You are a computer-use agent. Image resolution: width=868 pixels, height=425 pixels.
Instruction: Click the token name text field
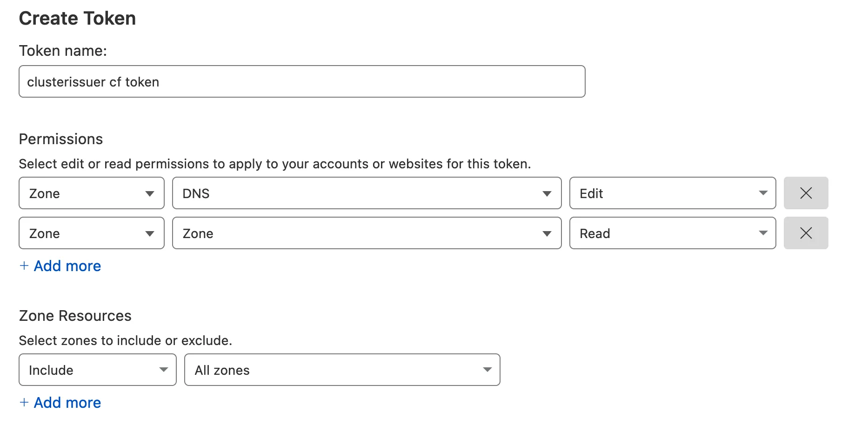coord(301,82)
